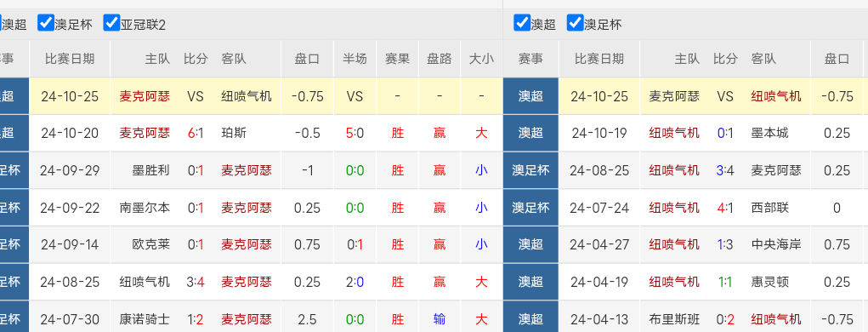This screenshot has height=332, width=868.
Task: Open team 欧克莱
Action: [x=151, y=244]
